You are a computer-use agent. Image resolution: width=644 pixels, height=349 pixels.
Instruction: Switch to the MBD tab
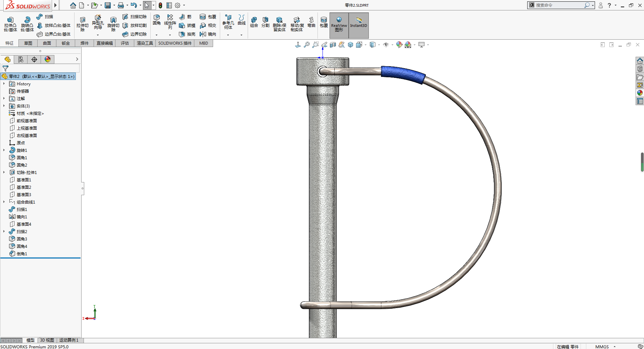[204, 43]
